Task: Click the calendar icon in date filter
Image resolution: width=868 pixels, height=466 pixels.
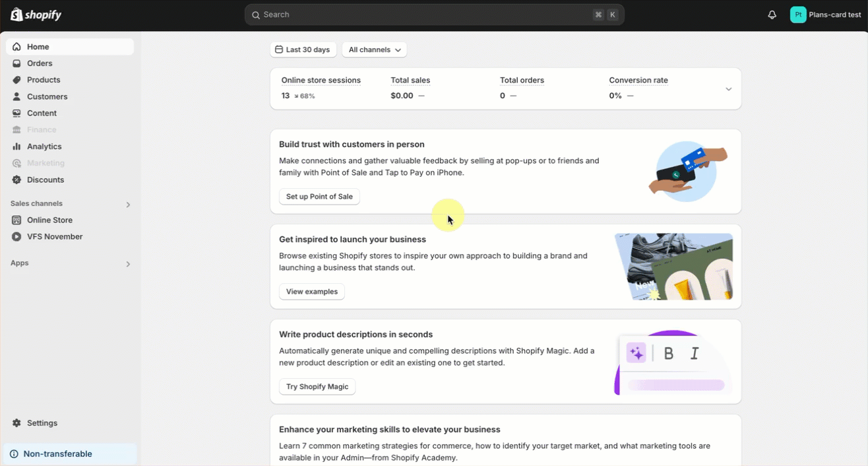Action: pyautogui.click(x=279, y=50)
